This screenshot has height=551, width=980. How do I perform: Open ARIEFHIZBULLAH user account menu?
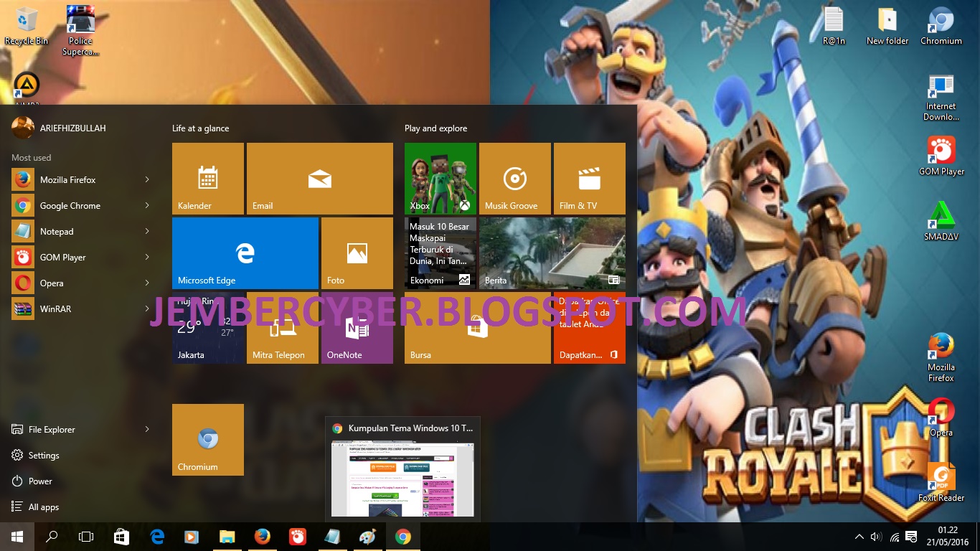click(x=59, y=128)
